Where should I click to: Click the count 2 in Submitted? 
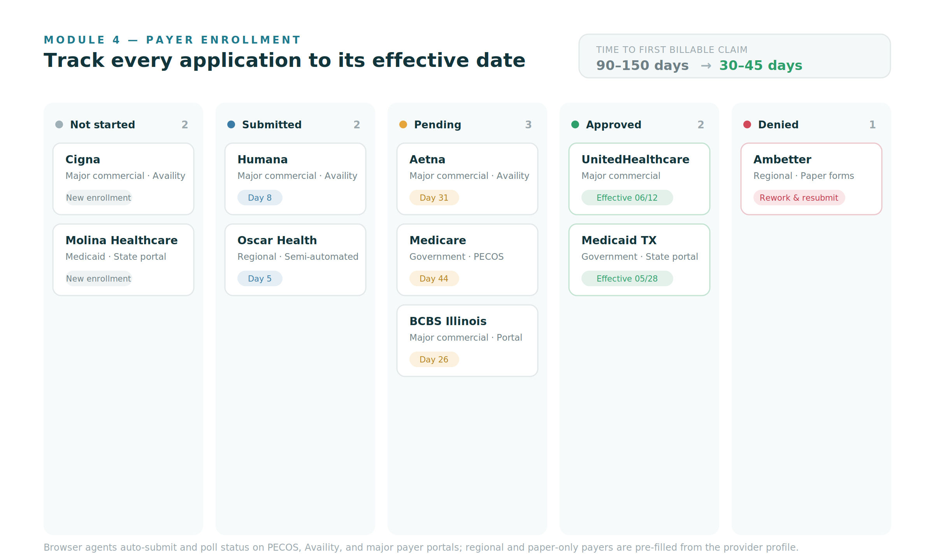coord(357,124)
